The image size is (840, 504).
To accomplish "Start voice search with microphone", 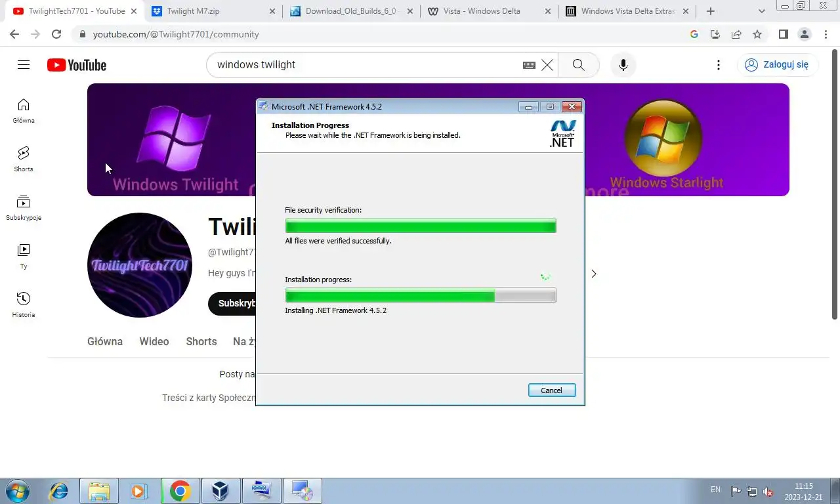I will pos(623,65).
